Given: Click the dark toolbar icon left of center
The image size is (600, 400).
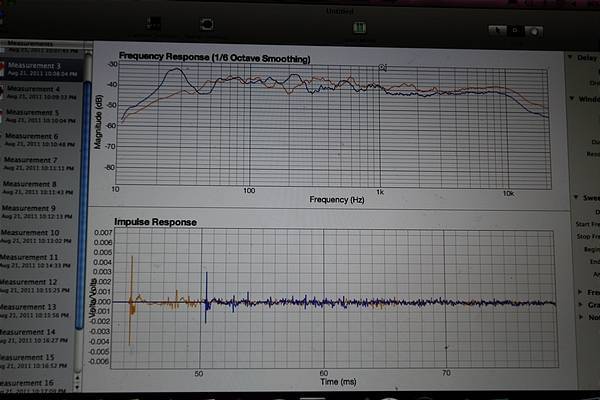Looking at the screenshot, I should [153, 24].
